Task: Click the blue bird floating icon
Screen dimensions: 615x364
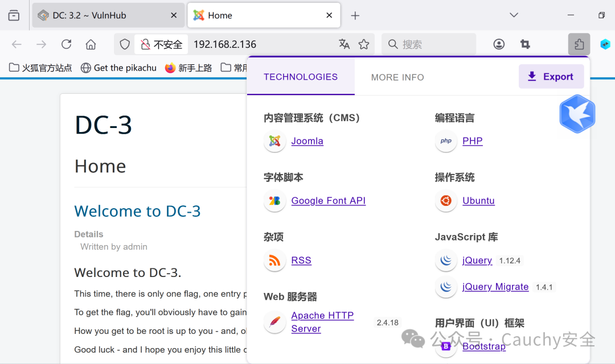Action: 577,114
